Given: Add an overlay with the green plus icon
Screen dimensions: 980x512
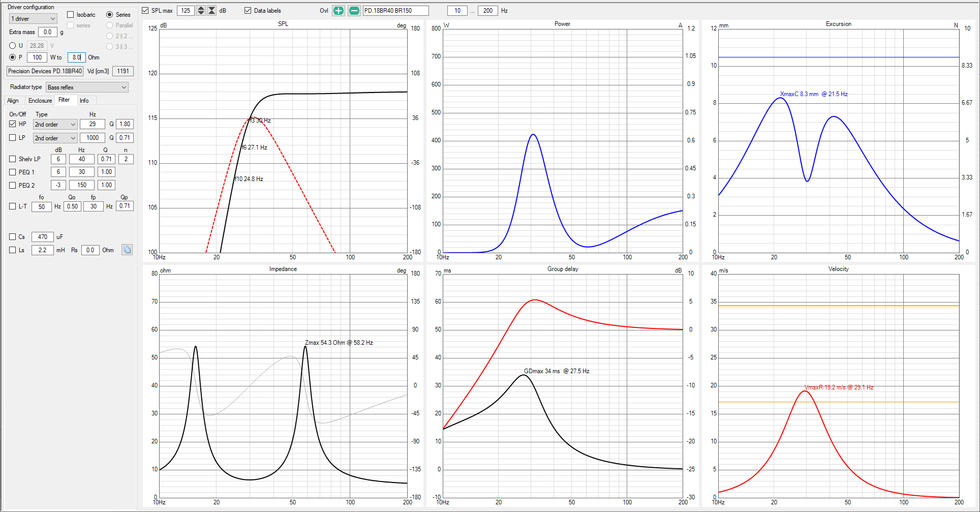Looking at the screenshot, I should (x=339, y=11).
